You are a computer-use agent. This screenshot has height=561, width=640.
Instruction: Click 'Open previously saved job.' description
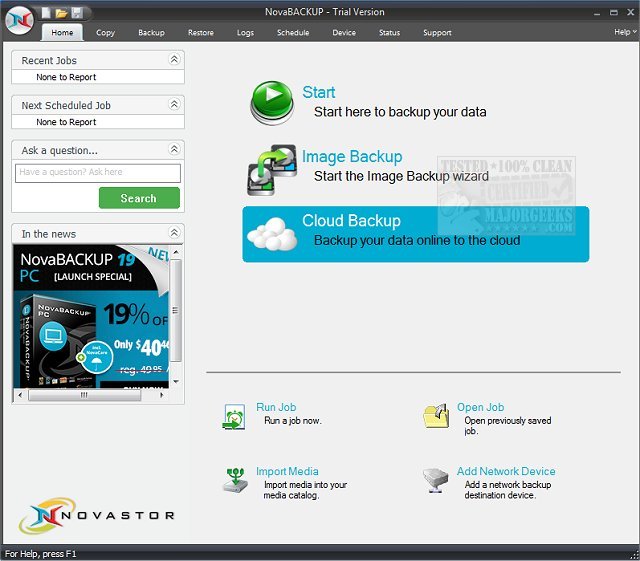(508, 426)
